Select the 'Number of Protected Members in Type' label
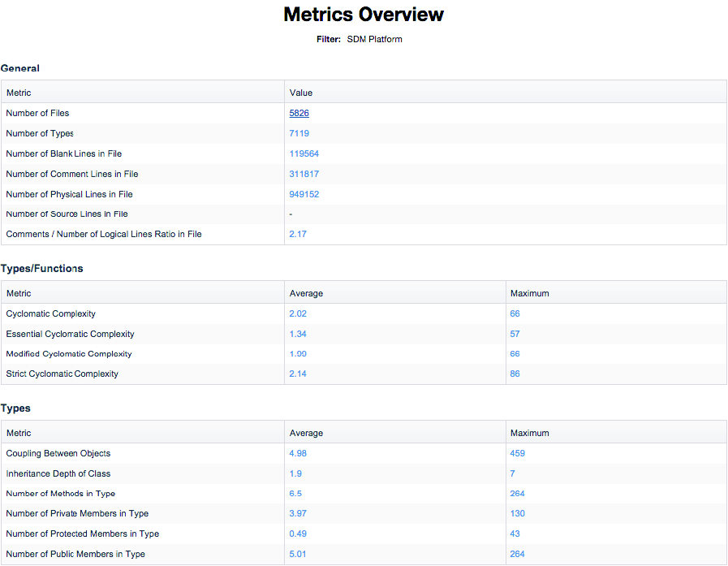Image resolution: width=728 pixels, height=566 pixels. 83,534
